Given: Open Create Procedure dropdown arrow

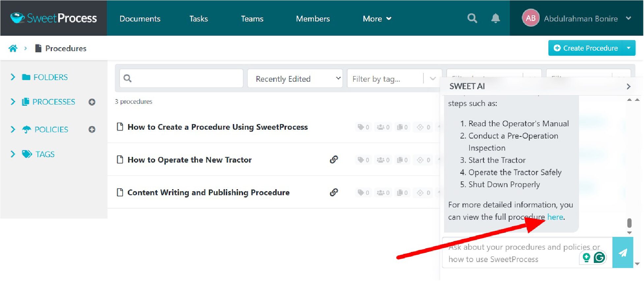Looking at the screenshot, I should [x=629, y=48].
